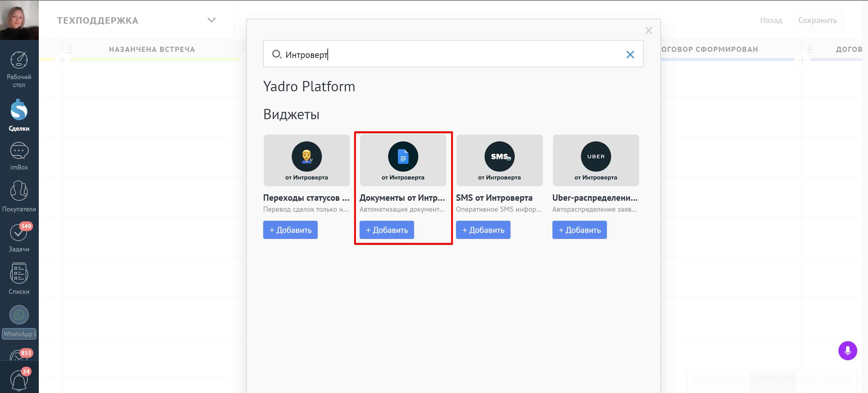Open Сделки section in sidebar
868x393 pixels.
19,115
